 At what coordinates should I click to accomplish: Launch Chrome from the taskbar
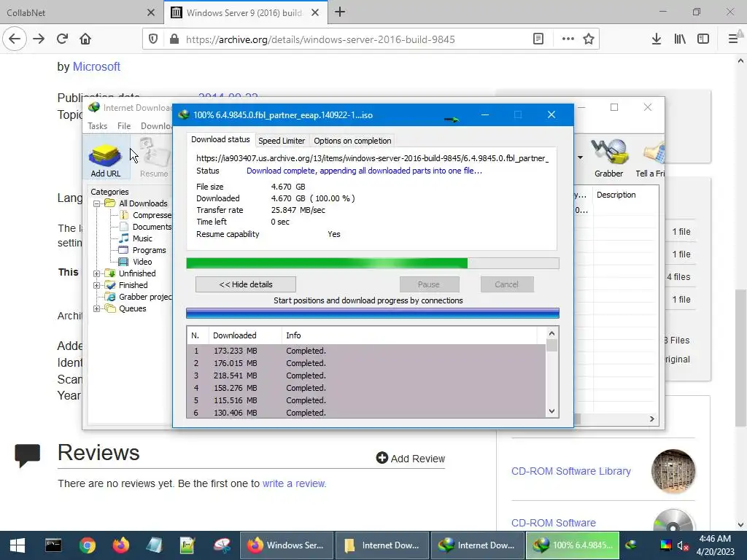88,545
